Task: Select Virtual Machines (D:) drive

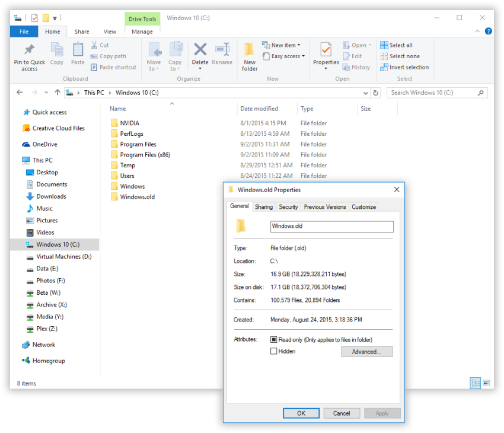Action: click(59, 256)
